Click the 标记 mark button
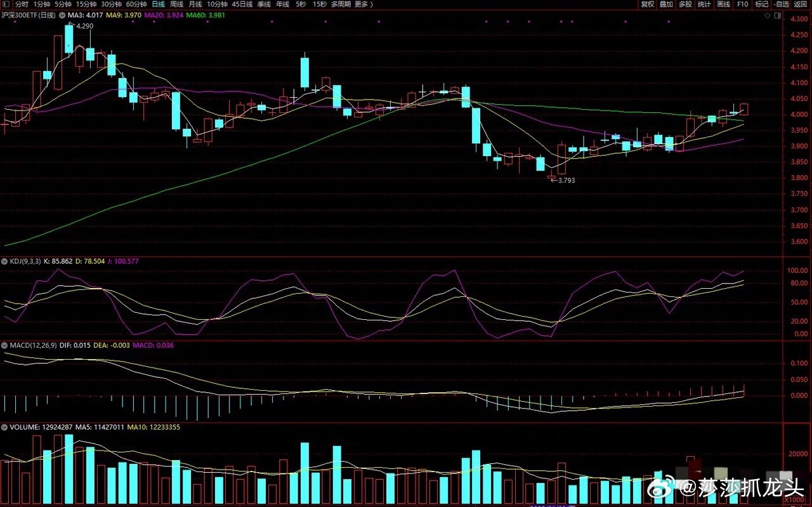 [761, 4]
